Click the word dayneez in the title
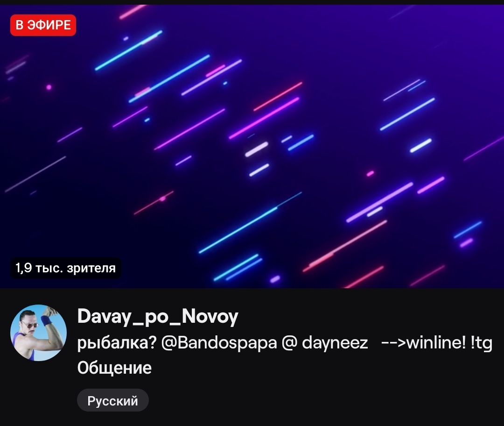This screenshot has height=426, width=504. pyautogui.click(x=335, y=343)
